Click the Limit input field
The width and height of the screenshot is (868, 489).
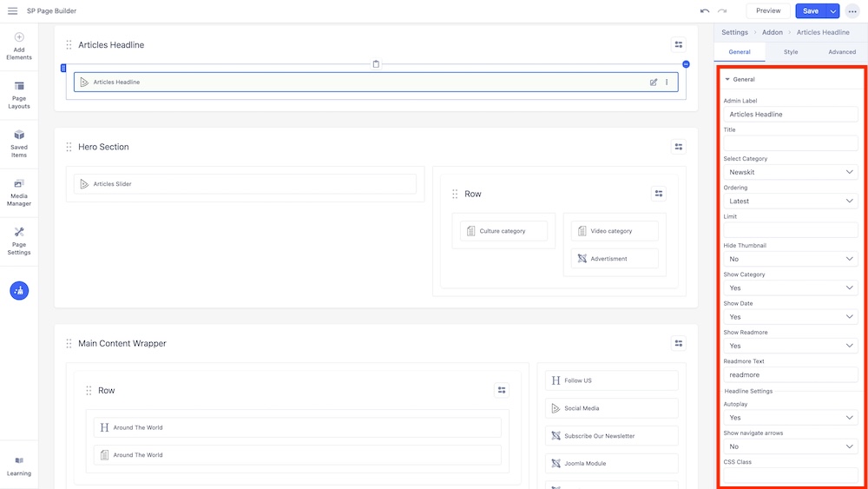pyautogui.click(x=791, y=230)
